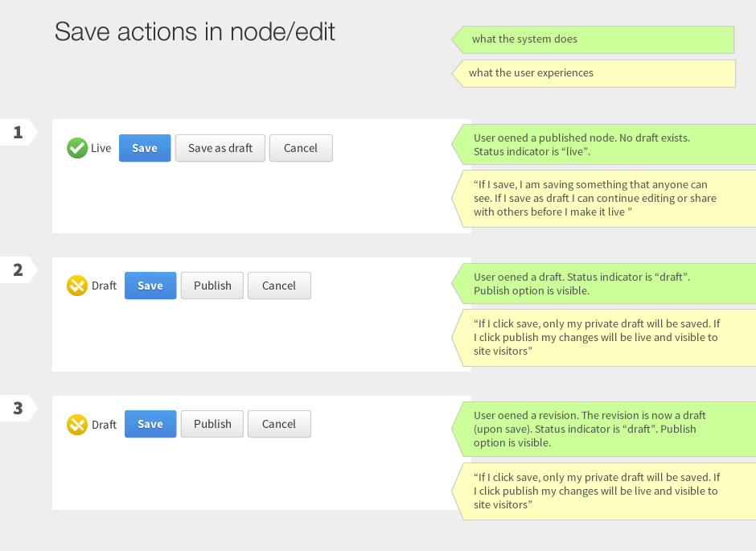The height and width of the screenshot is (551, 756).
Task: Click the Save button in the Live row
Action: click(x=144, y=148)
